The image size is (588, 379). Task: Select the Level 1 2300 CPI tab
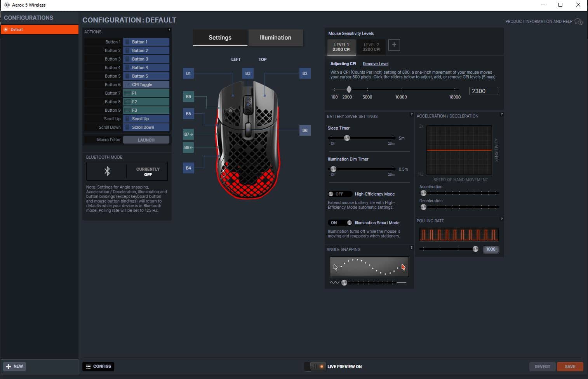tap(341, 47)
